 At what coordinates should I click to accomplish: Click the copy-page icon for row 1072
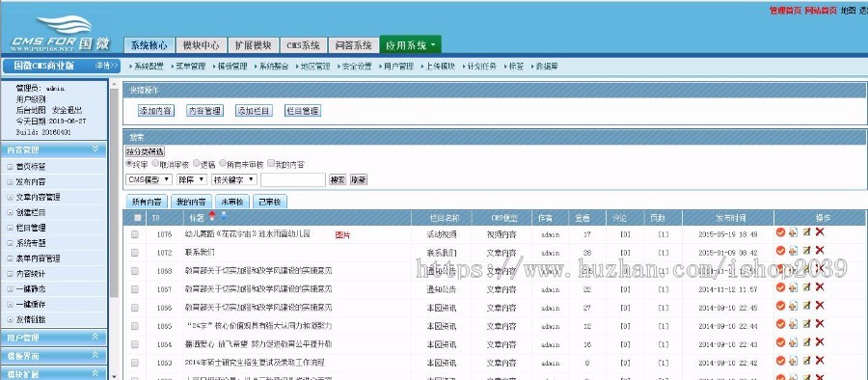click(x=794, y=251)
